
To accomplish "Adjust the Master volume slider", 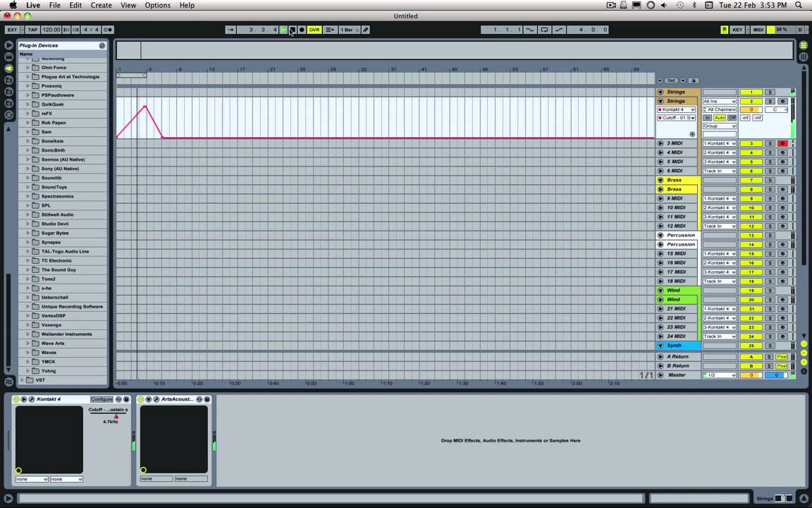I will (751, 375).
